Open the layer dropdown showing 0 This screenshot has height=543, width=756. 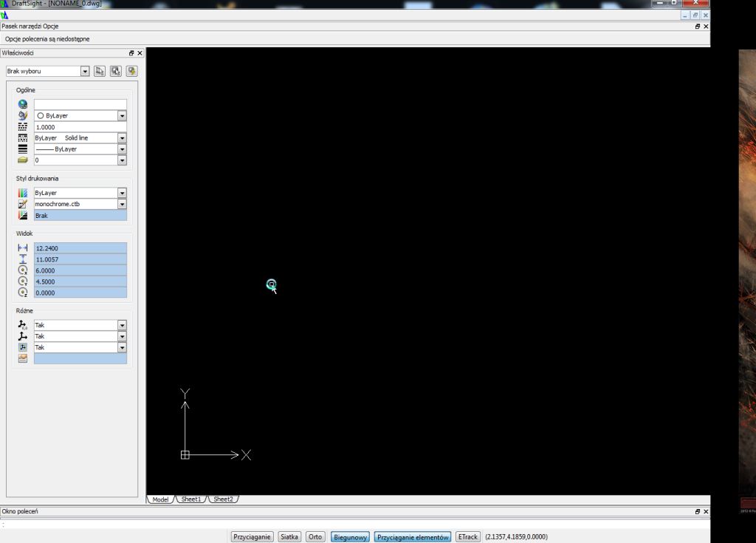pyautogui.click(x=122, y=160)
